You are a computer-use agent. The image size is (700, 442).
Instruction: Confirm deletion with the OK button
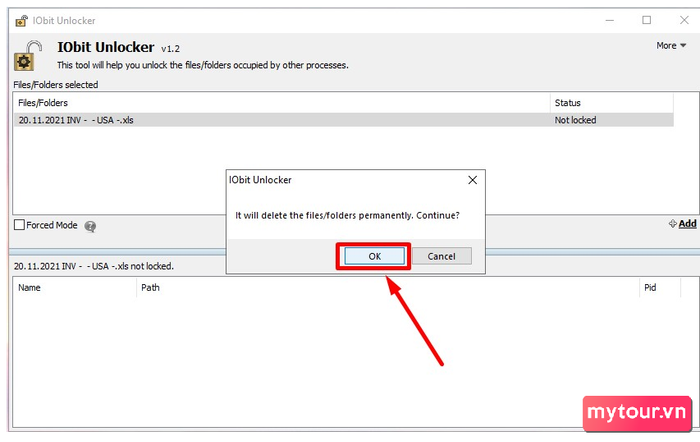pyautogui.click(x=375, y=256)
